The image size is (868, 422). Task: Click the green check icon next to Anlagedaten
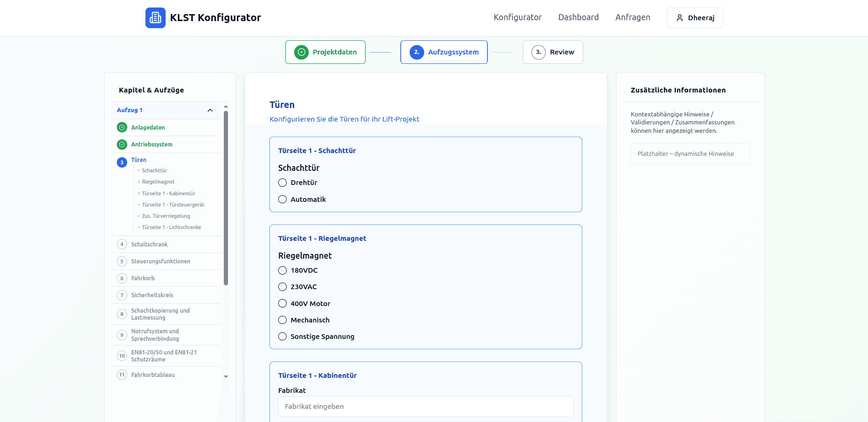122,128
